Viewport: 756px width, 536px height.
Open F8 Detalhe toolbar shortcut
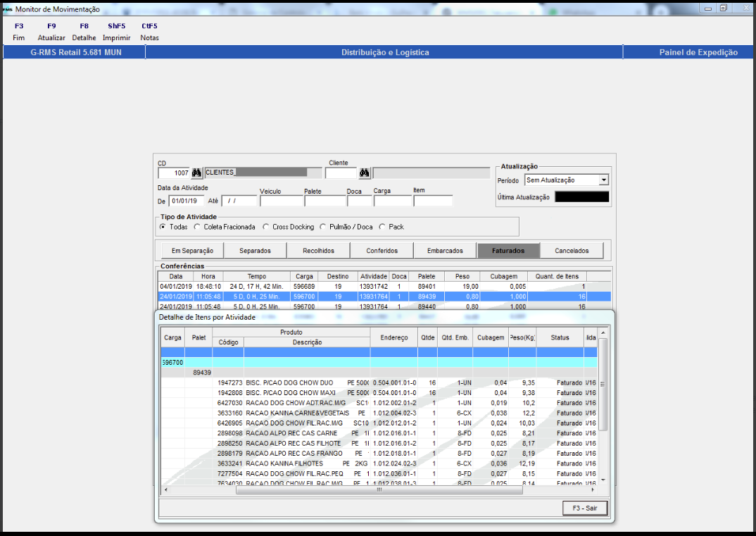[84, 32]
